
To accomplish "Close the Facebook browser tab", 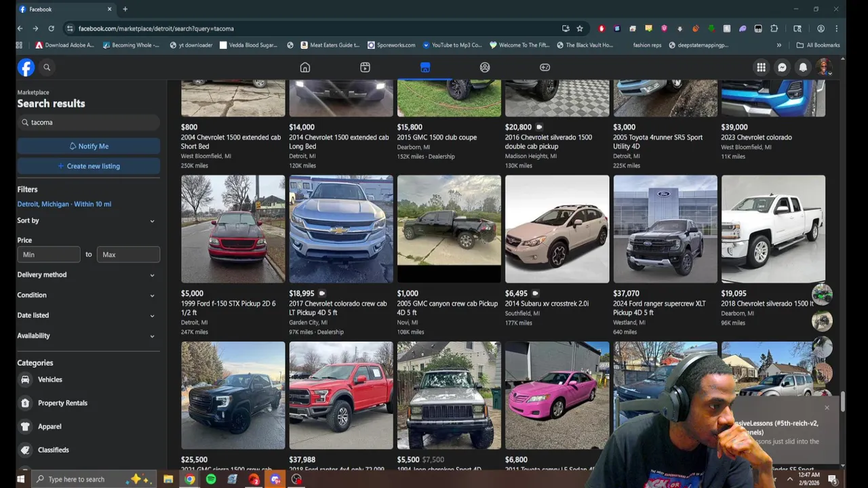I will (x=109, y=9).
